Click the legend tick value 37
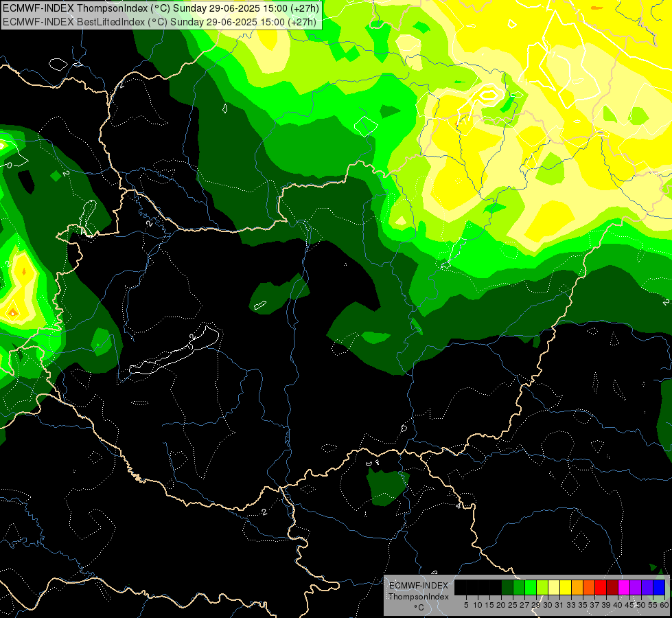Screen dimensions: 672x618 coord(594,605)
